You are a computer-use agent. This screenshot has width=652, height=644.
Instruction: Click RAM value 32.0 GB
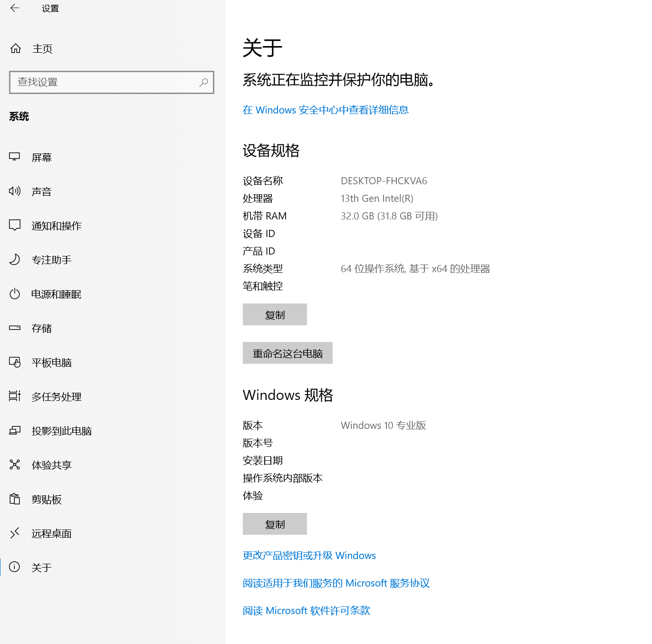point(389,216)
